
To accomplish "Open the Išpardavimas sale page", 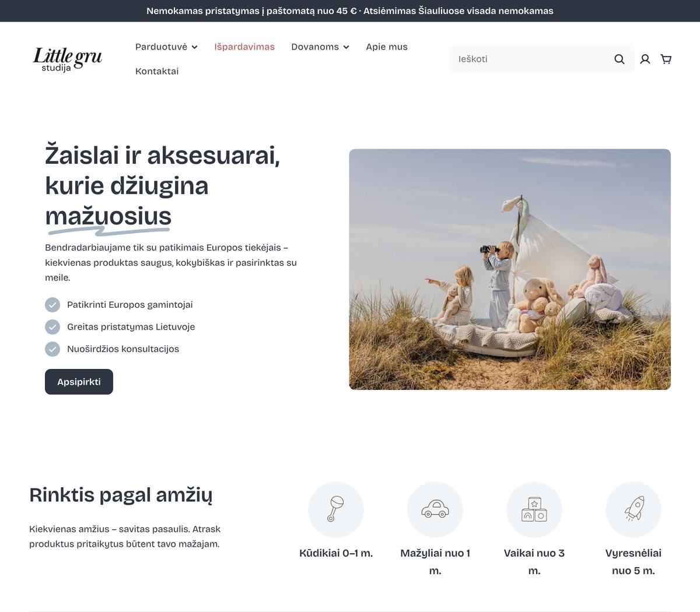I will point(244,47).
